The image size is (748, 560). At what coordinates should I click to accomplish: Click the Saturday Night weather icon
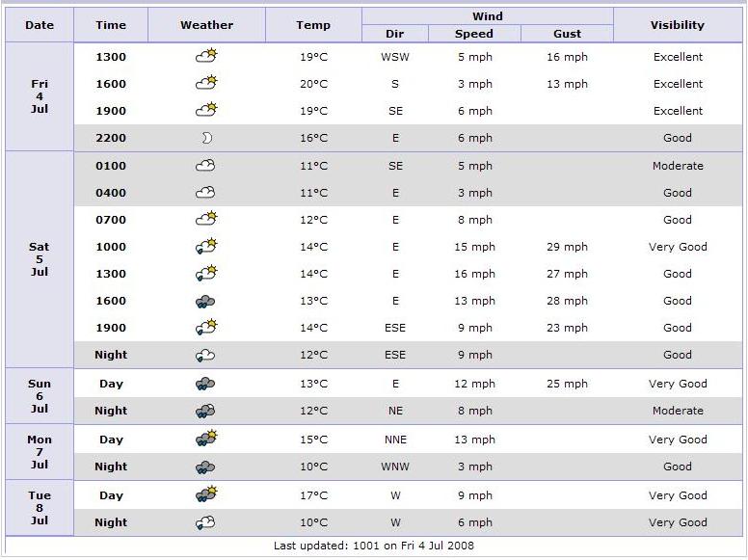coord(205,355)
